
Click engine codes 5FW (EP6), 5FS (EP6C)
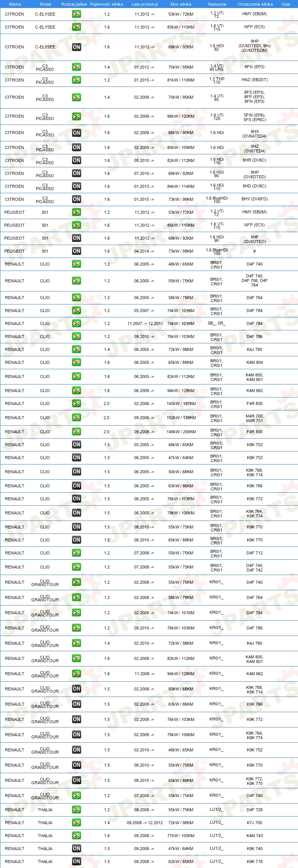coord(255,117)
